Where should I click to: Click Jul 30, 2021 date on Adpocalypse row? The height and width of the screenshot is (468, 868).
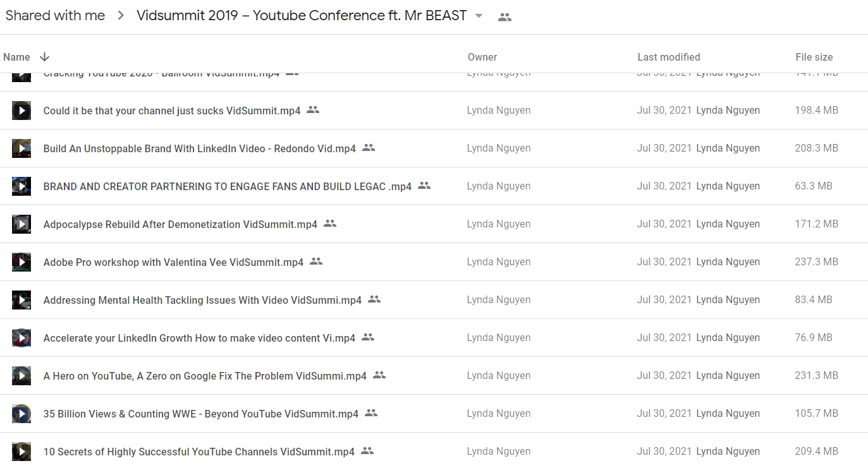click(x=664, y=224)
